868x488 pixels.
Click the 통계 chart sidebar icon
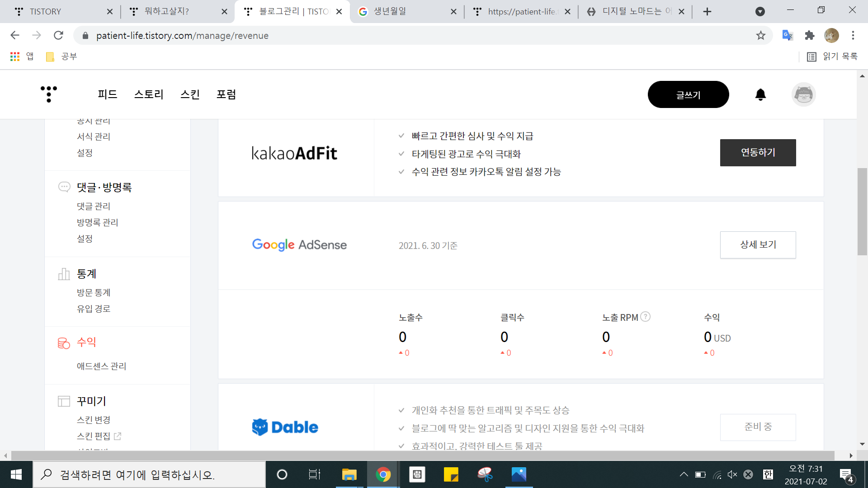tap(64, 274)
